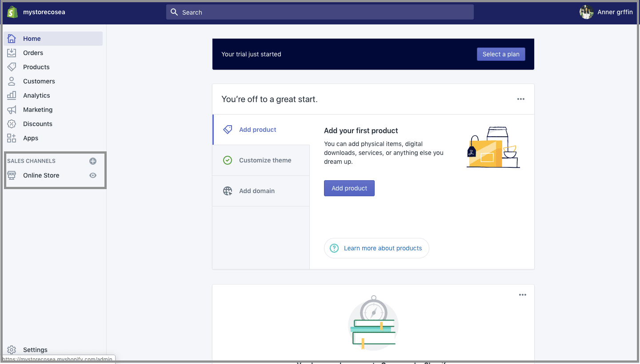Click the Products tag icon
The height and width of the screenshot is (364, 640).
click(x=12, y=67)
